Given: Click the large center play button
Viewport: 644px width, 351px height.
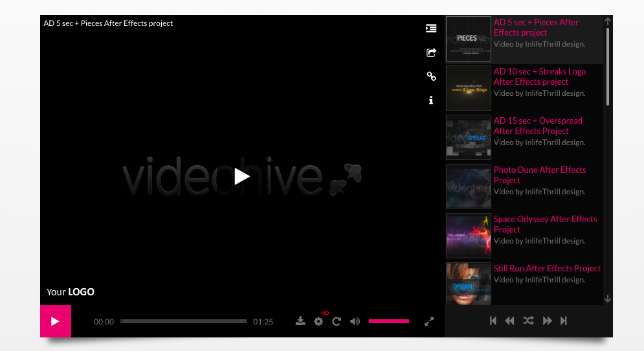Looking at the screenshot, I should [242, 176].
